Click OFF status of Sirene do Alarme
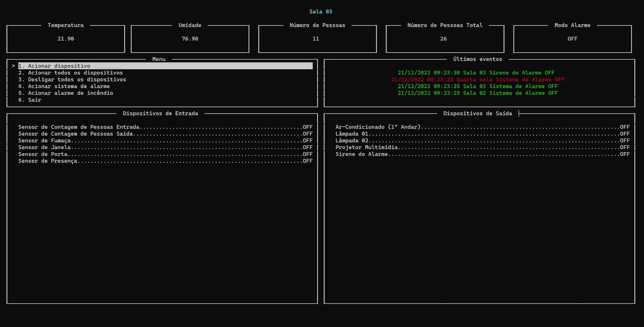Image resolution: width=644 pixels, height=327 pixels. 625,154
